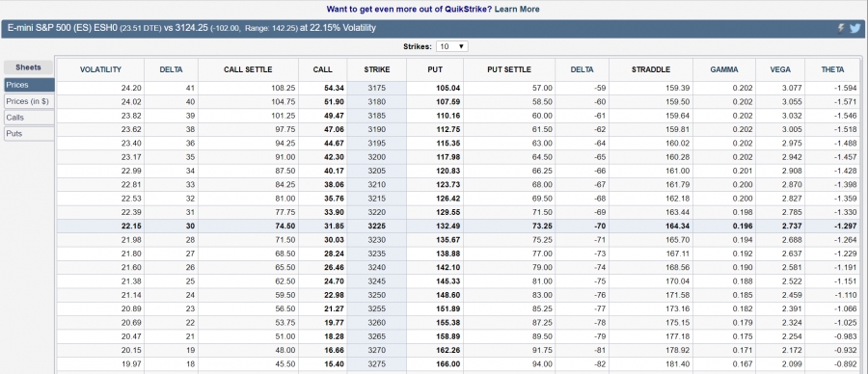Click the lightning bolt icon in header

point(841,29)
